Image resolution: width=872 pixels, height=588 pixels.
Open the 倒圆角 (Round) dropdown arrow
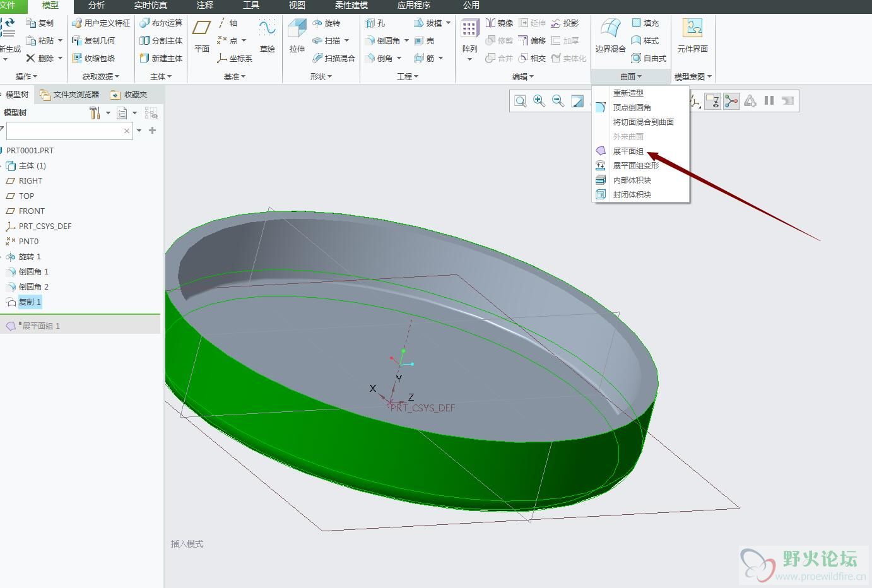coord(406,40)
